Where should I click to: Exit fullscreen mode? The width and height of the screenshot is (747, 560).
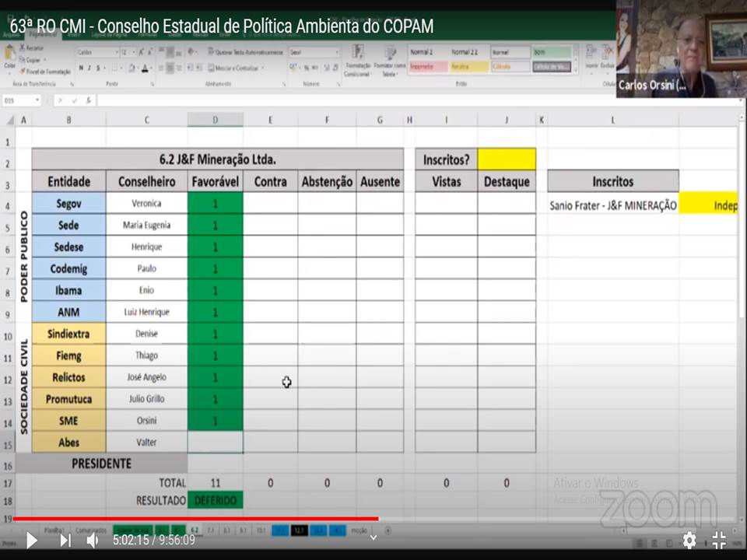click(720, 540)
